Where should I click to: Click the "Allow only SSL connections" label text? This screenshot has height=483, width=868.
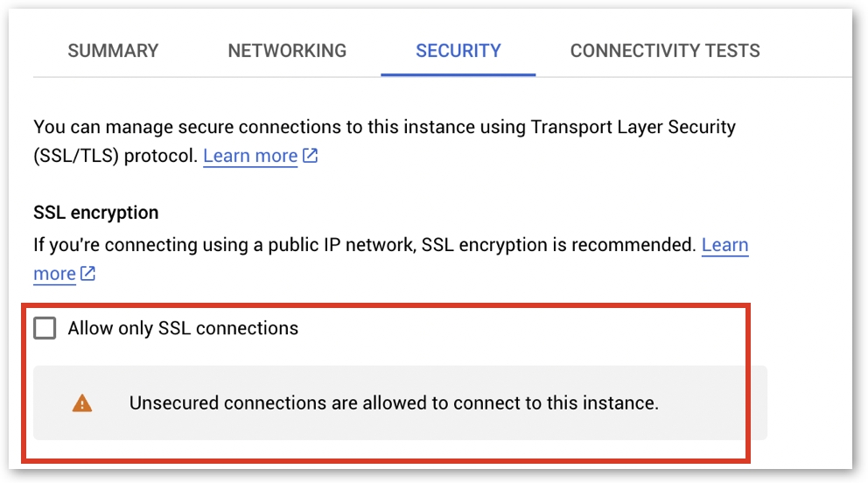click(x=183, y=328)
